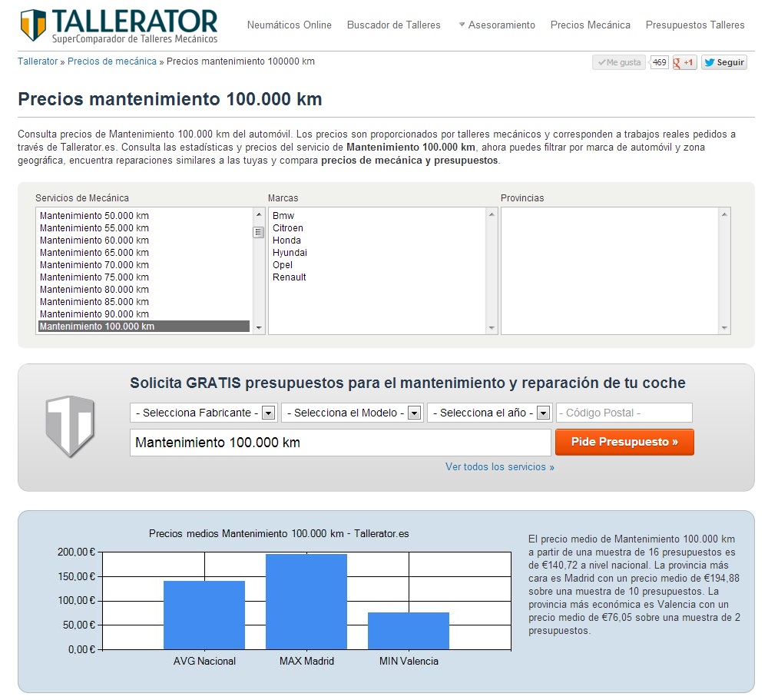The width and height of the screenshot is (778, 700).
Task: Open Precios Mecánica menu item
Action: click(x=591, y=25)
